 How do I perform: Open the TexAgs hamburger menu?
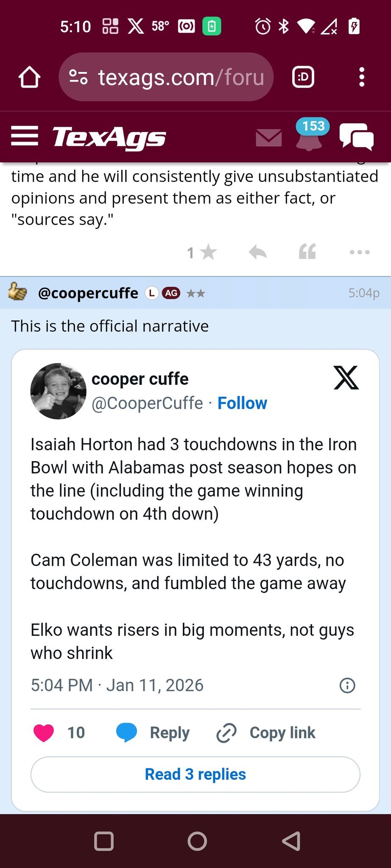tap(25, 136)
